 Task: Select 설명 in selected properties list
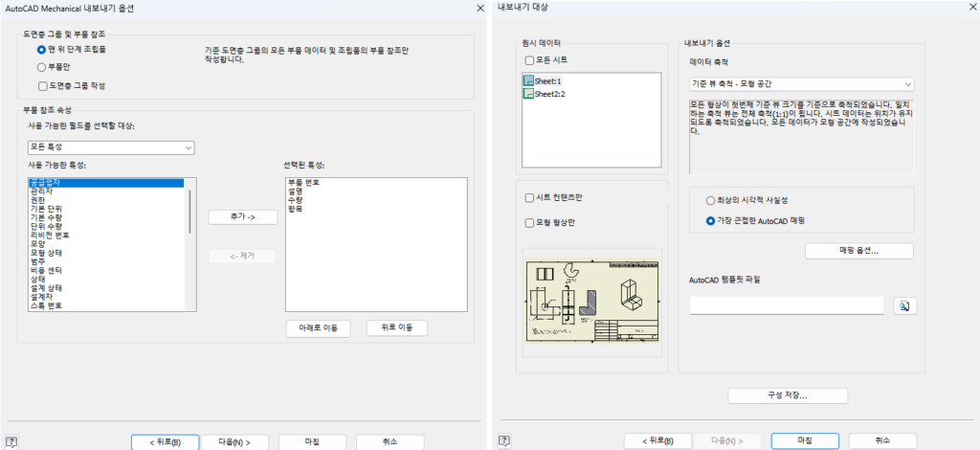[295, 191]
